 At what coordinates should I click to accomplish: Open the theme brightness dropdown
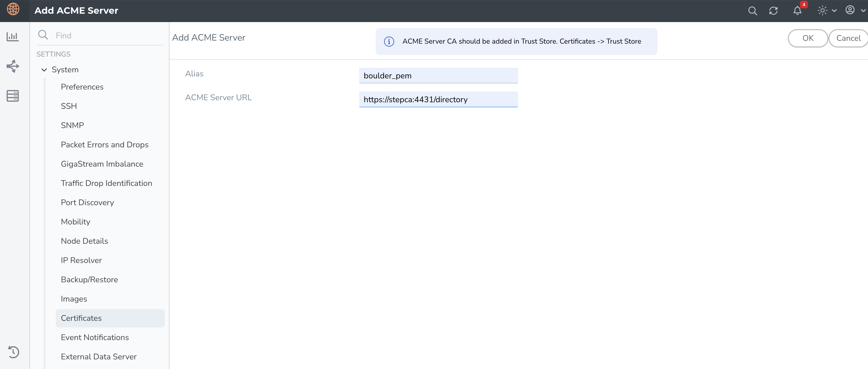point(827,11)
